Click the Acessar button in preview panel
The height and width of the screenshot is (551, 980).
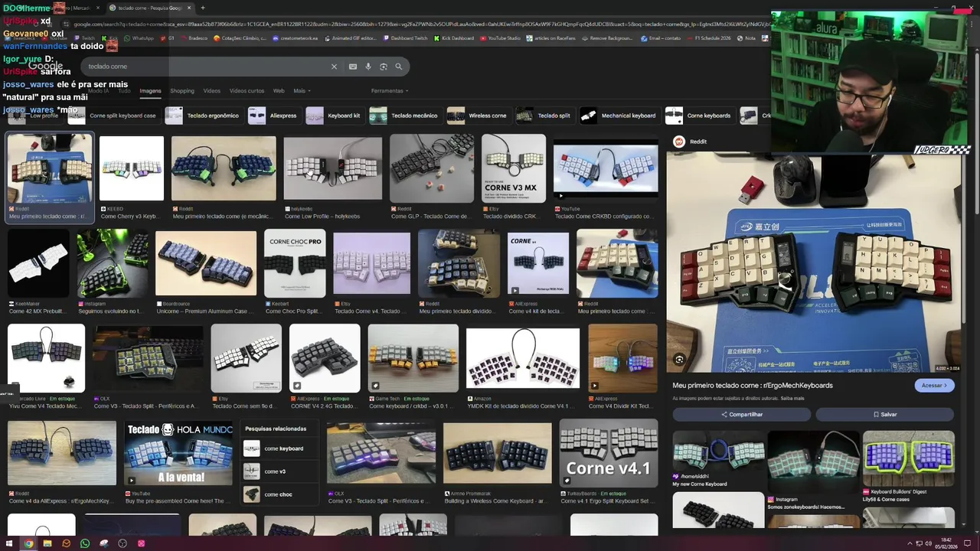[934, 386]
